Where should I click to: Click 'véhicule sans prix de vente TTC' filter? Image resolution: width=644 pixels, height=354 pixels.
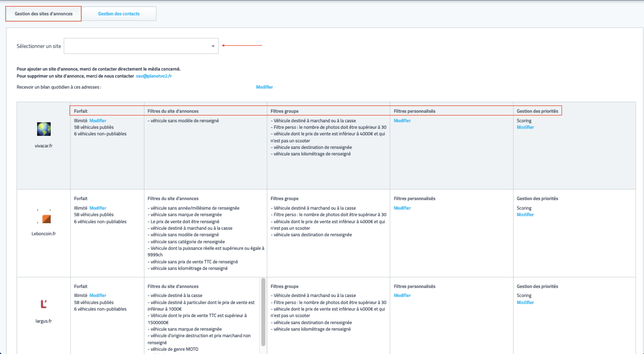pos(193,262)
